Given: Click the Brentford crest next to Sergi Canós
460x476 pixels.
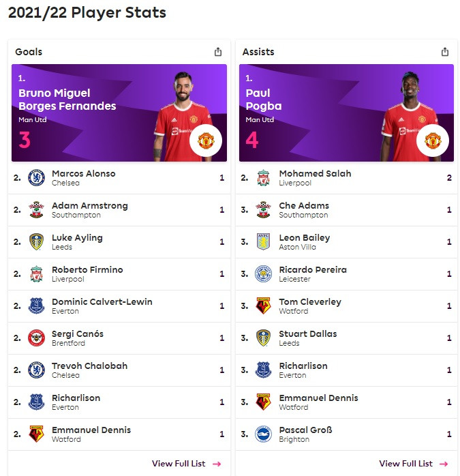Looking at the screenshot, I should pos(36,338).
